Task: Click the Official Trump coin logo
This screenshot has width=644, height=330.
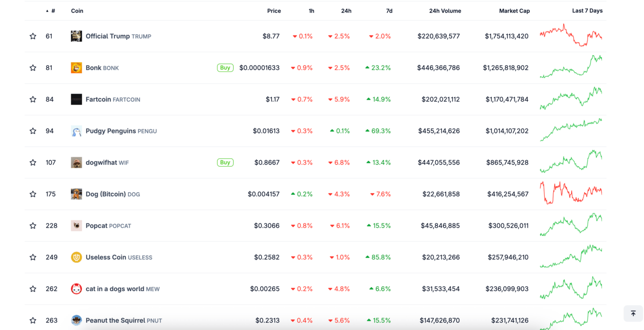Action: pos(76,36)
